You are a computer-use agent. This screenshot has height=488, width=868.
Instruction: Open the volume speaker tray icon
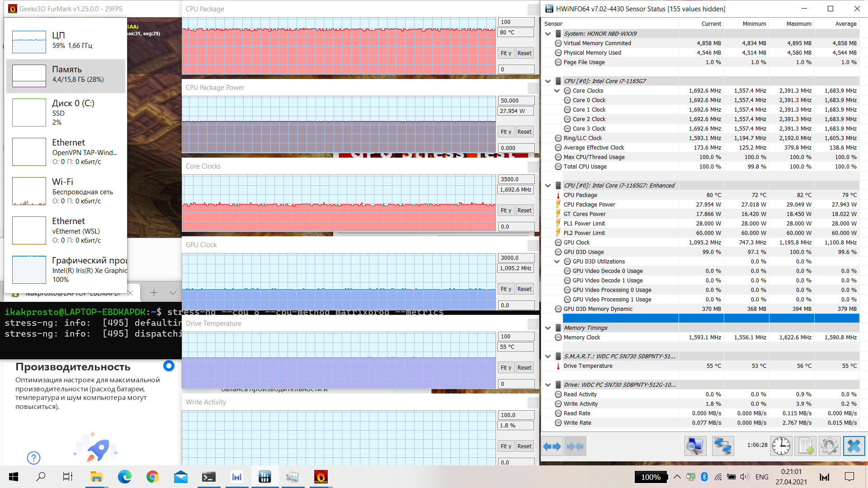coord(745,477)
